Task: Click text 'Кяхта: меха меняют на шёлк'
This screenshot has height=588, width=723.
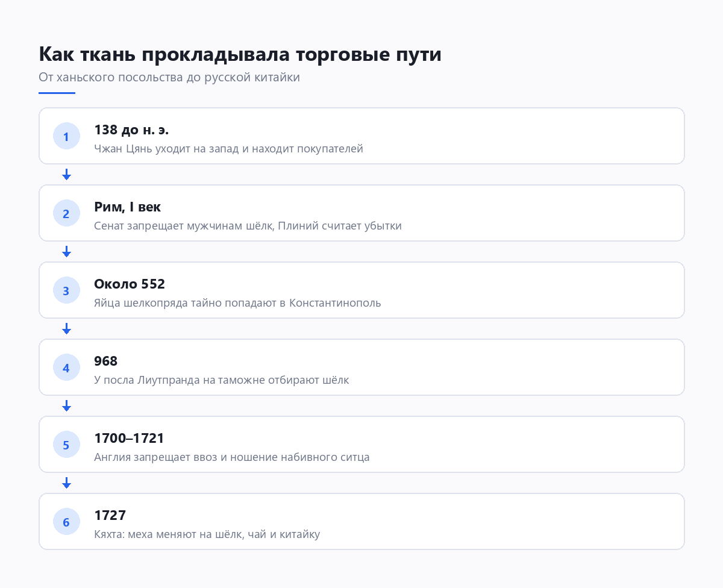Action: tap(169, 534)
